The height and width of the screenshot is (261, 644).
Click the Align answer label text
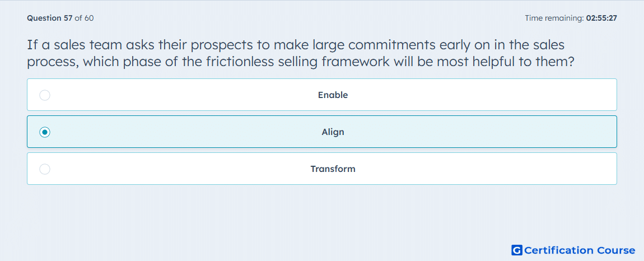333,132
